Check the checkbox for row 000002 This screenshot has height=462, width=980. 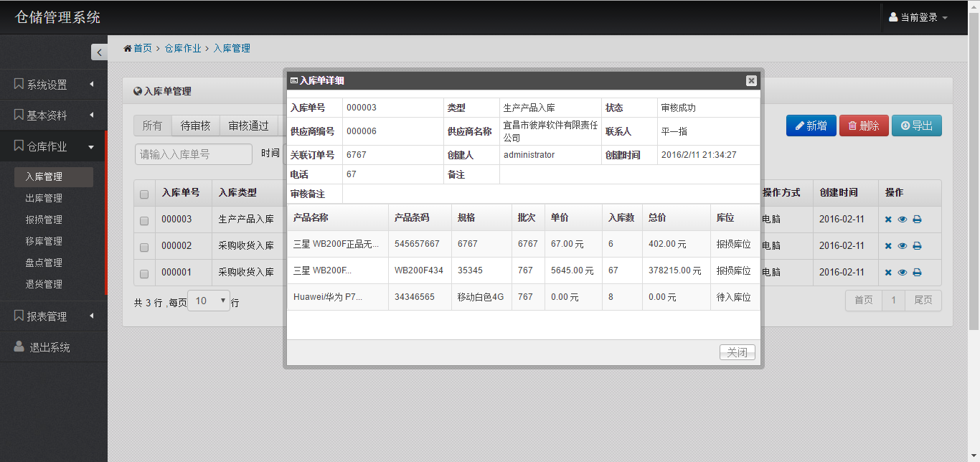144,245
